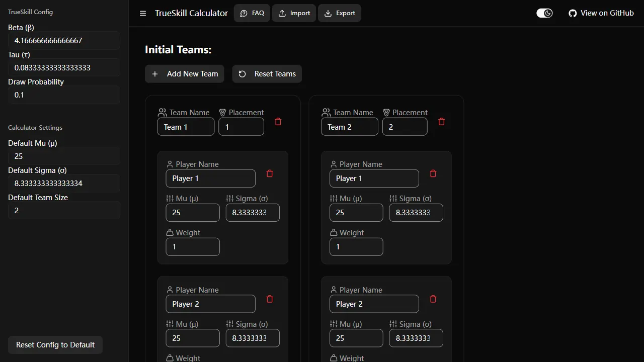
Task: Edit Team 2 Player 2 Sigma field
Action: coord(416,338)
